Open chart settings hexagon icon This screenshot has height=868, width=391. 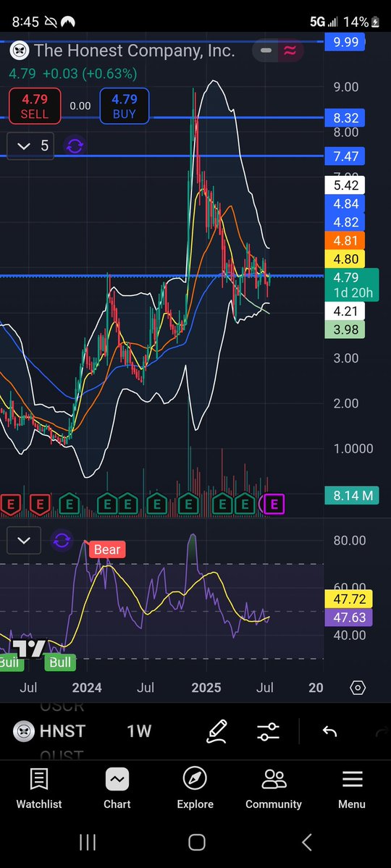[358, 688]
